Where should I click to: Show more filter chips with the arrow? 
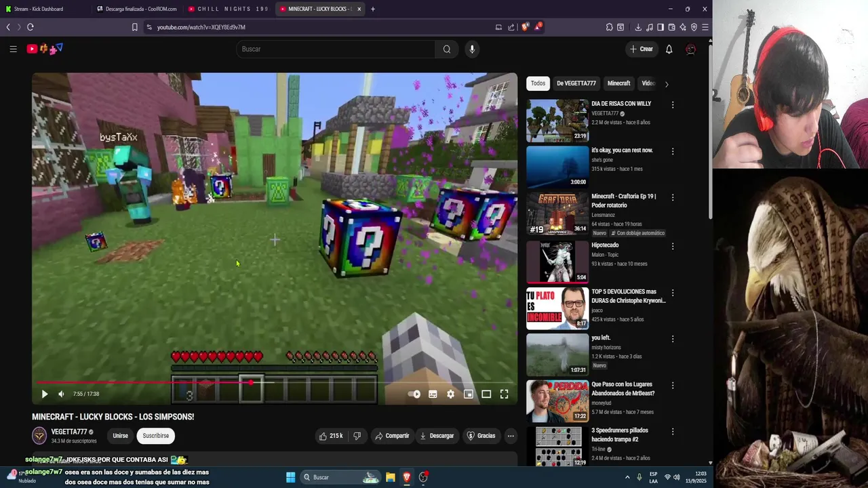click(666, 84)
